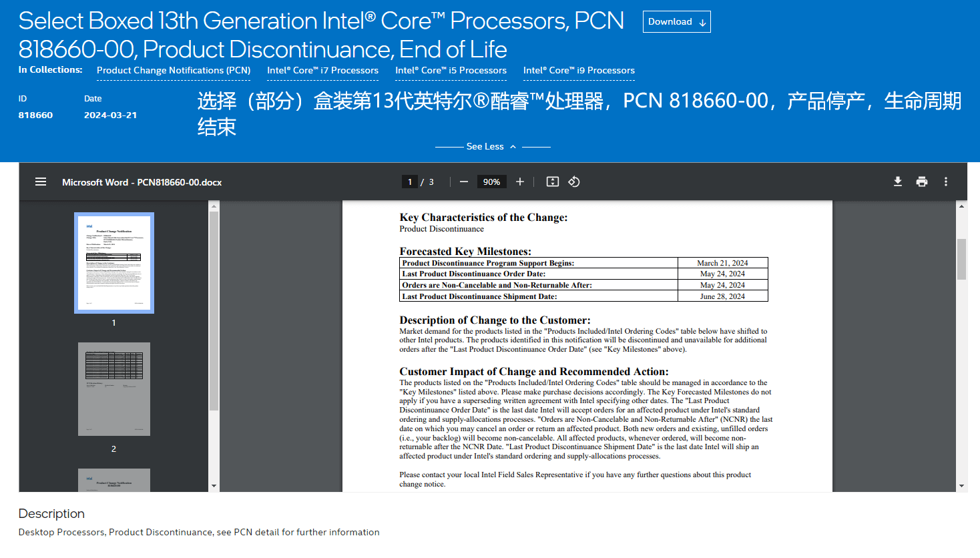Print the PDF document
Image resolution: width=980 pixels, height=558 pixels.
coord(922,182)
